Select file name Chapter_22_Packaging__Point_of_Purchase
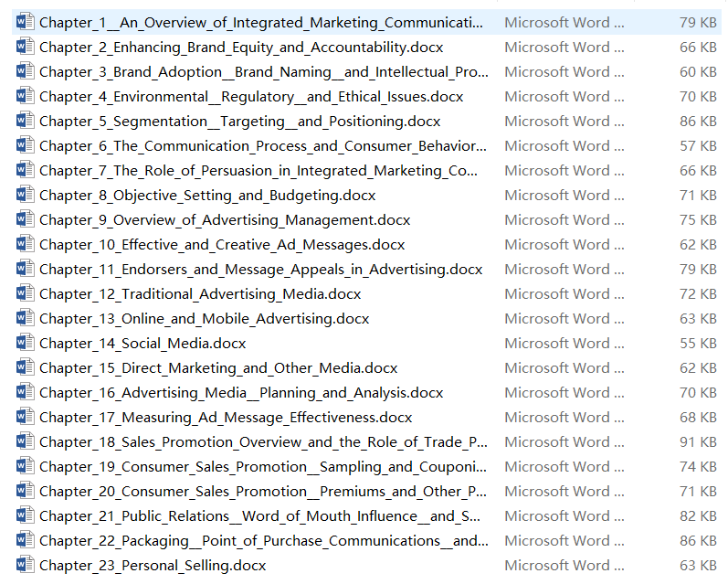The height and width of the screenshot is (584, 728). (x=264, y=540)
